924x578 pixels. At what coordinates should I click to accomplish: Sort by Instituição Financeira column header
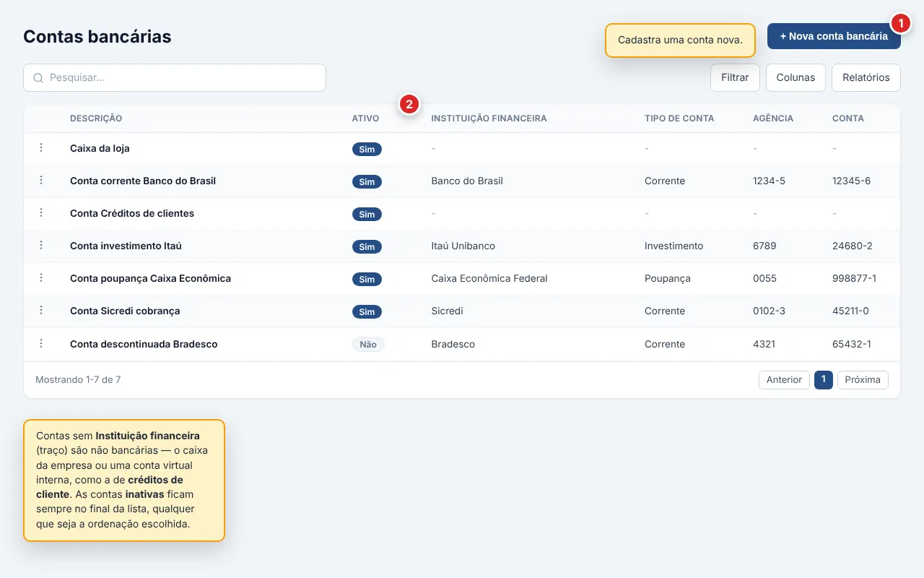(489, 118)
